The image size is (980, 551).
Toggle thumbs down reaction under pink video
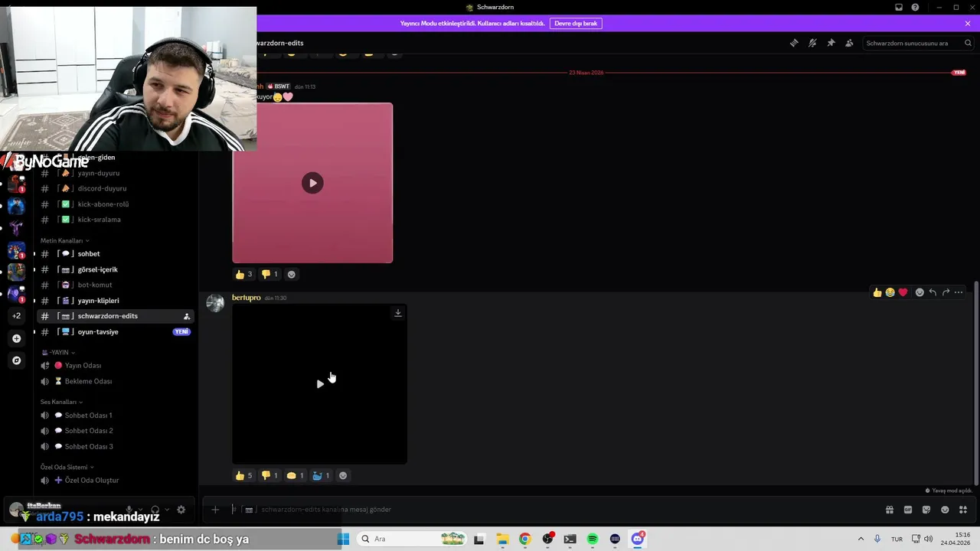(269, 274)
